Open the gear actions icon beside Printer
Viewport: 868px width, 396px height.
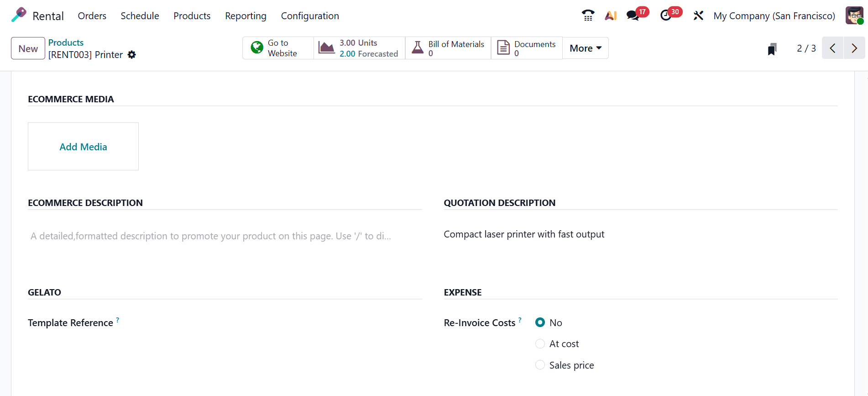pos(132,55)
